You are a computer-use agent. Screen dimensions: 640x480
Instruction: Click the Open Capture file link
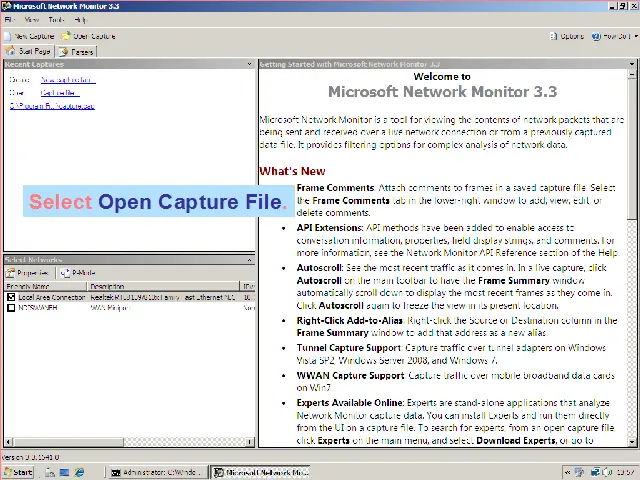point(60,93)
